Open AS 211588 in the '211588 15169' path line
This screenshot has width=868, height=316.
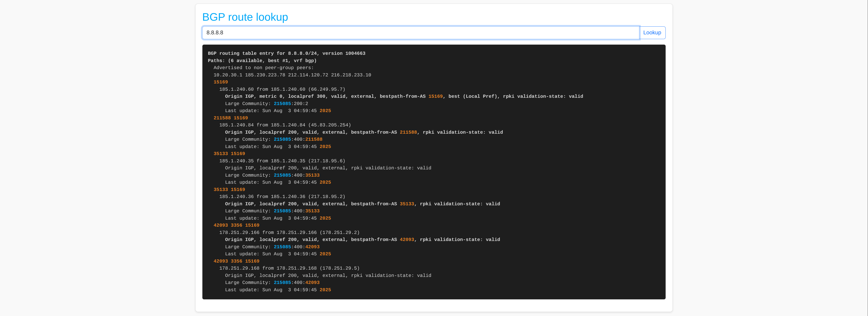click(x=222, y=118)
